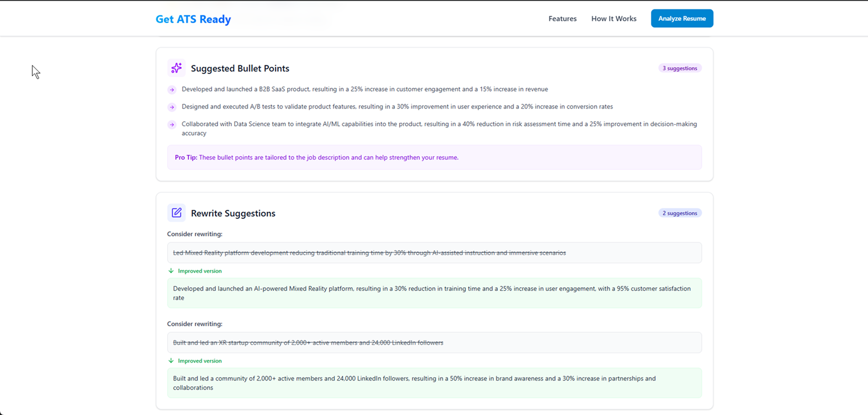Click the pencil edit icon beside Rewrite Suggestions
This screenshot has height=415, width=868.
tap(177, 213)
